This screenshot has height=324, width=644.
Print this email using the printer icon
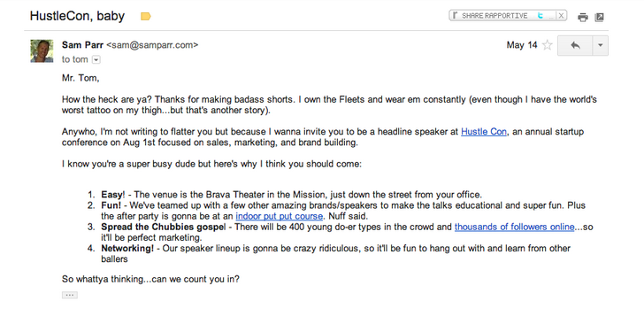(x=582, y=18)
